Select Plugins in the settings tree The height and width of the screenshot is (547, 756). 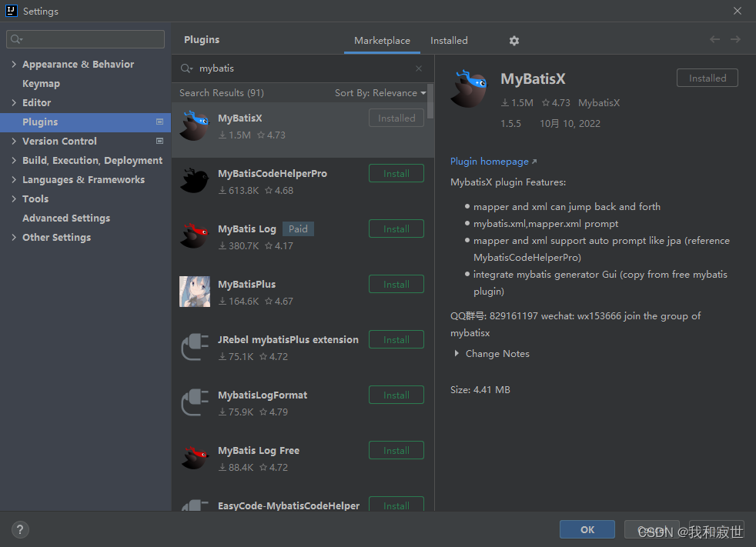(x=85, y=122)
